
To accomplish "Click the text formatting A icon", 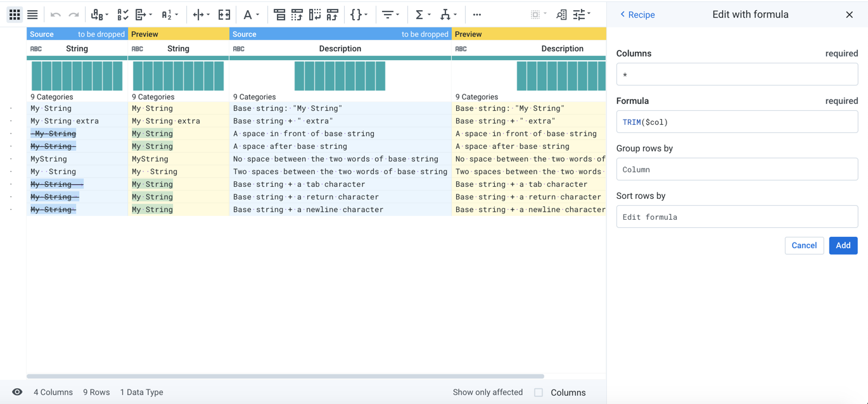I will click(248, 14).
